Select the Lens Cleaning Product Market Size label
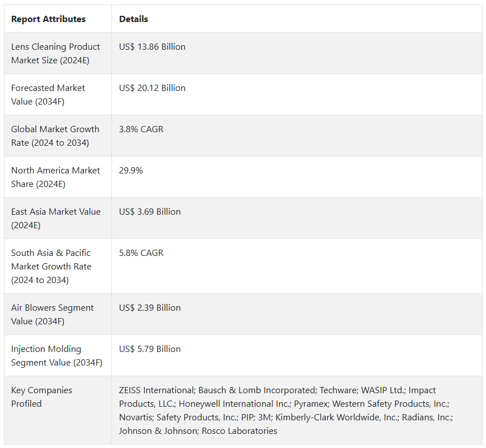486x448 pixels. coord(55,53)
